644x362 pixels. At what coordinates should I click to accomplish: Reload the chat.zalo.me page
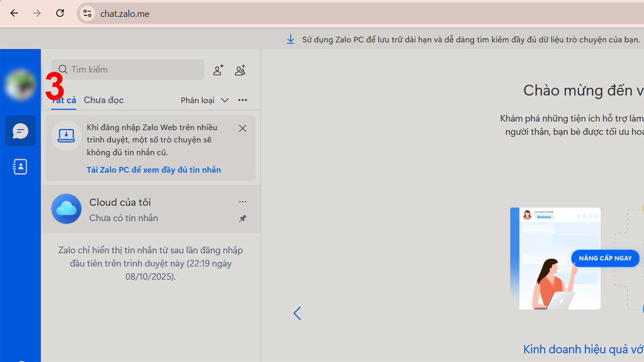pos(60,13)
